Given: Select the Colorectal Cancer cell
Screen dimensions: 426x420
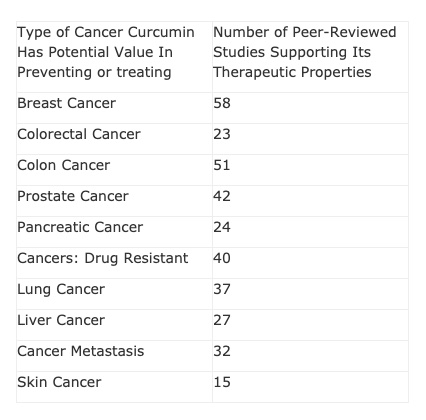Looking at the screenshot, I should [79, 134].
